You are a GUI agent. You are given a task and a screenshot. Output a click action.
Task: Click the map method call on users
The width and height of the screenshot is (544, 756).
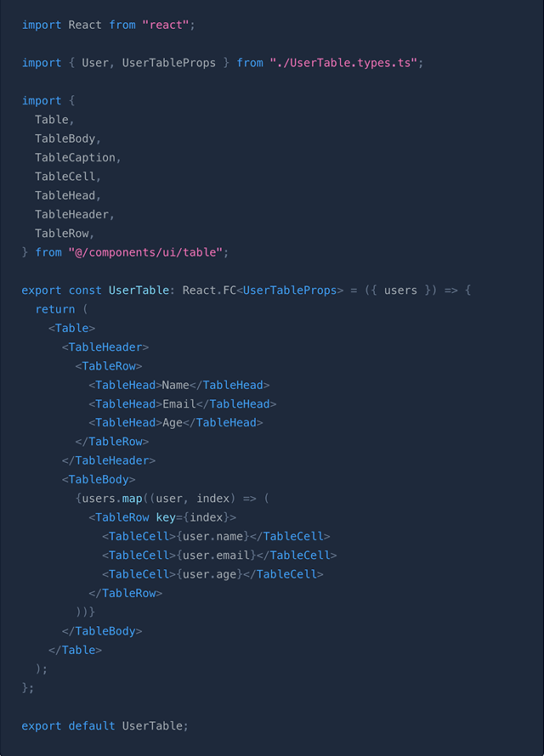pyautogui.click(x=133, y=498)
